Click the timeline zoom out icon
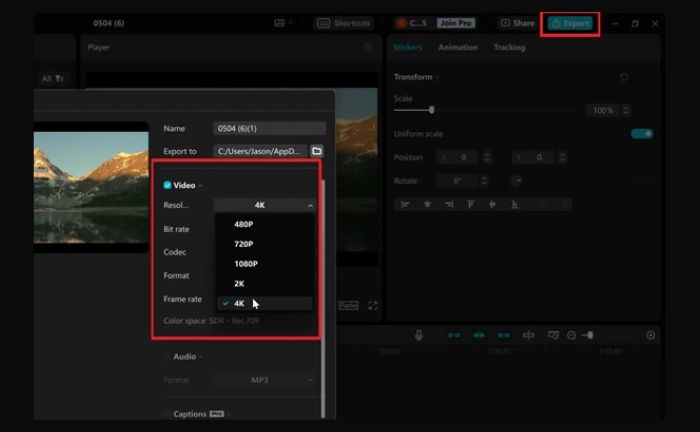700x432 pixels. click(x=571, y=335)
